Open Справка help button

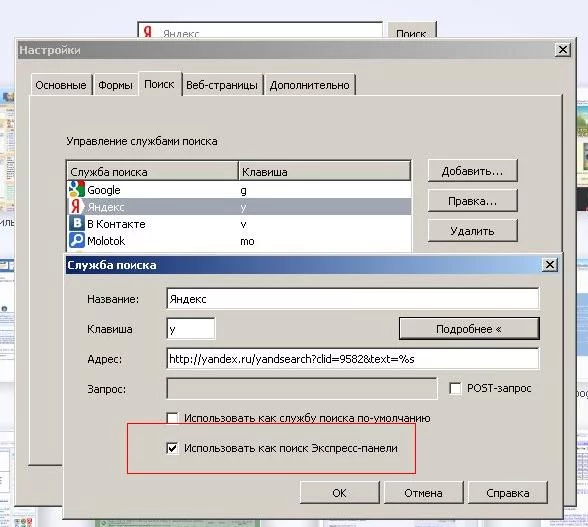click(x=508, y=493)
